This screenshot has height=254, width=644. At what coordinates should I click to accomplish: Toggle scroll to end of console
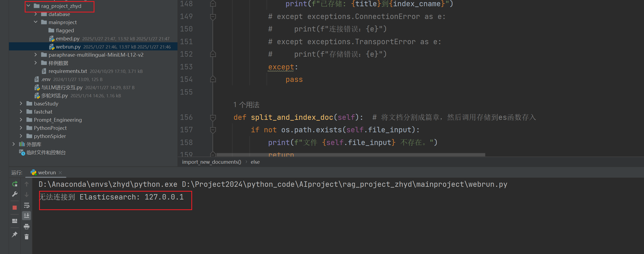coord(27,216)
